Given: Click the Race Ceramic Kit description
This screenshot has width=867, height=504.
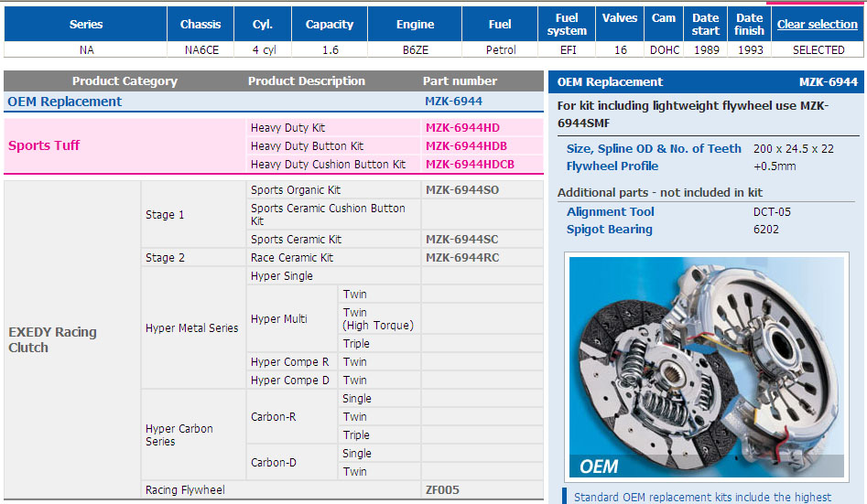Looking at the screenshot, I should point(292,258).
